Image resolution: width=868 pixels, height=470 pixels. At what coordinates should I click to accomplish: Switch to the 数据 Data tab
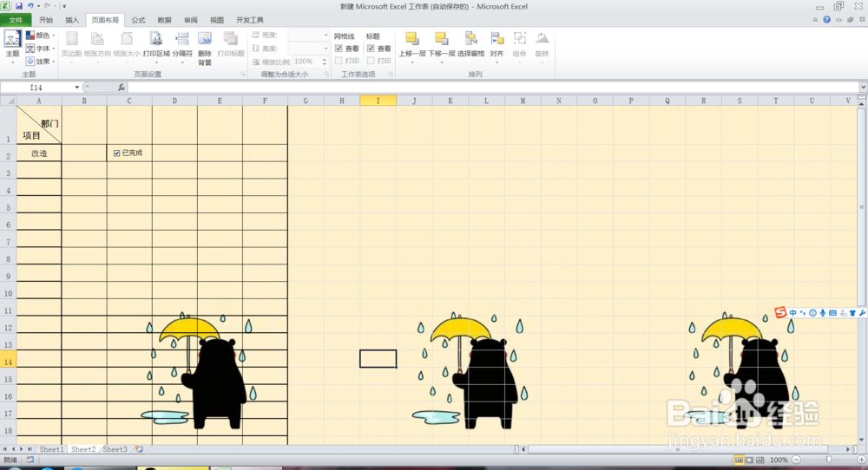click(164, 20)
